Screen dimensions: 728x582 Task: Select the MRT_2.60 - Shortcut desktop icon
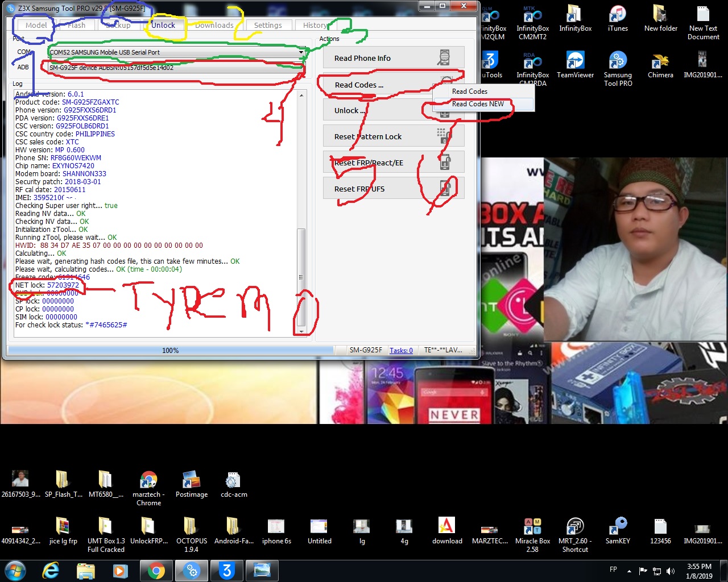[575, 535]
